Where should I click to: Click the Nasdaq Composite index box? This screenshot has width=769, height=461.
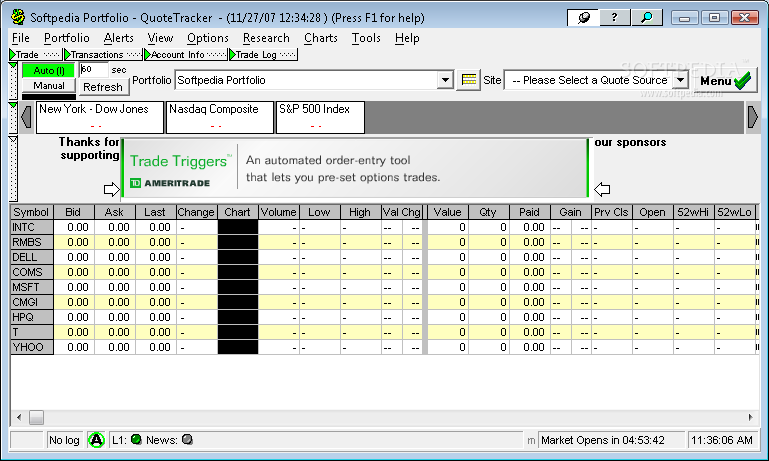[220, 117]
